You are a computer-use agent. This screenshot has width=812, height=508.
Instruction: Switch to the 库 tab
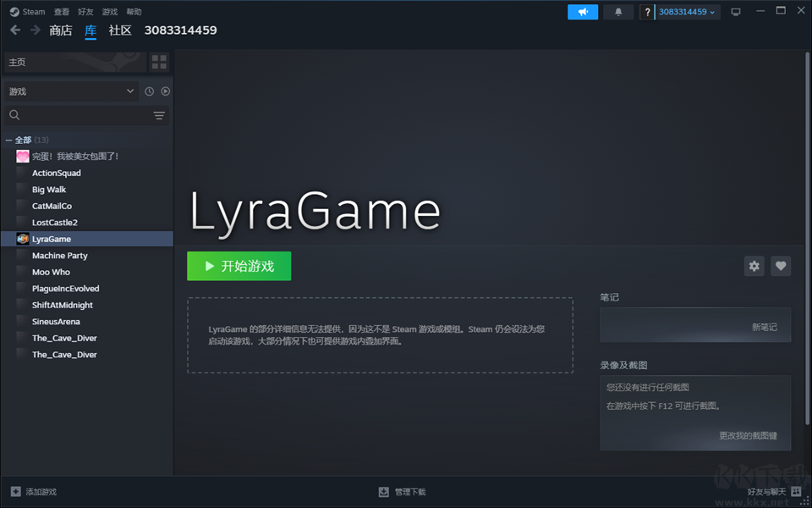coord(91,30)
